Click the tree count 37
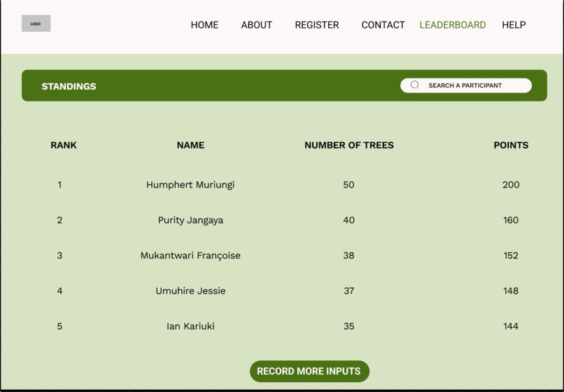564x392 pixels. click(348, 291)
